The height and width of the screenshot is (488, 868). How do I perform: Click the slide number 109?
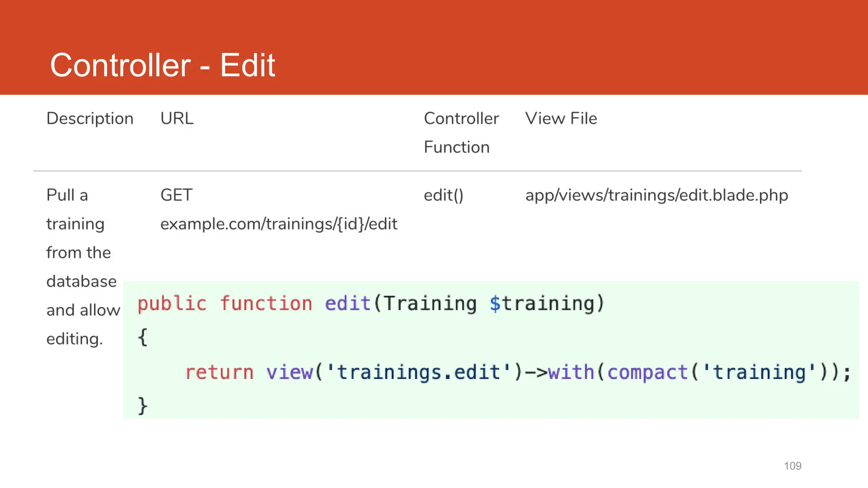coord(792,466)
